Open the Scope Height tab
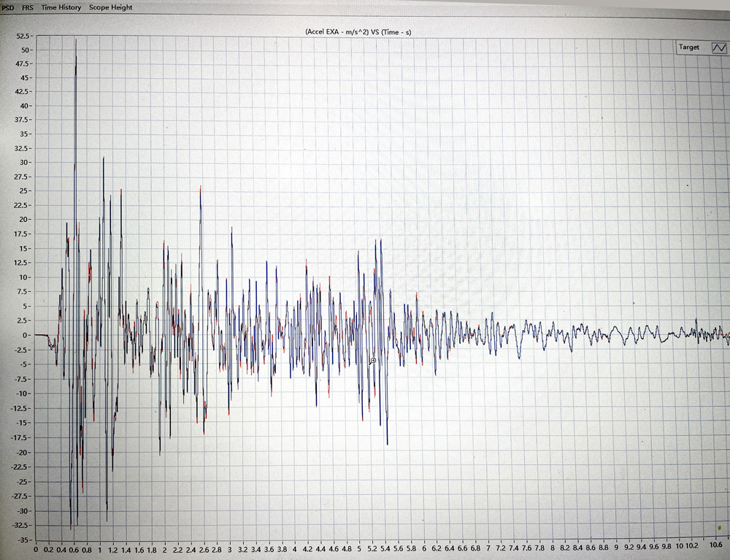Viewport: 730px width, 560px height. [x=111, y=7]
